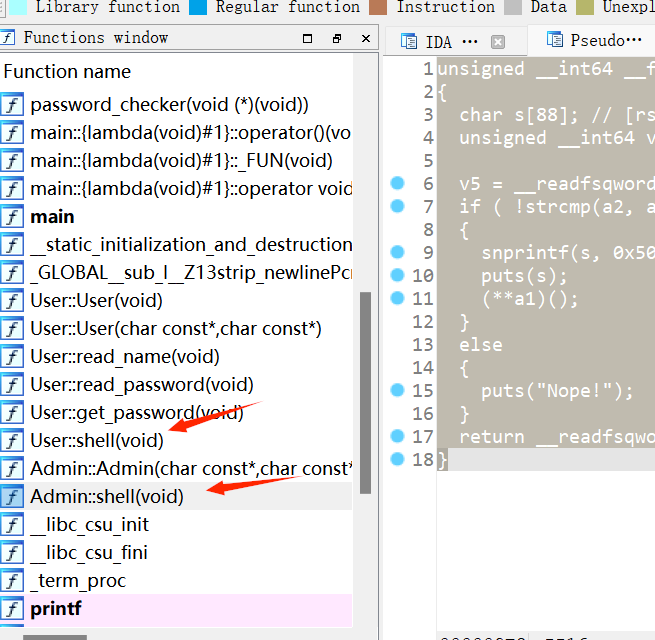Click the icon next to __libc_csu_init
This screenshot has width=655, height=640.
(12, 525)
